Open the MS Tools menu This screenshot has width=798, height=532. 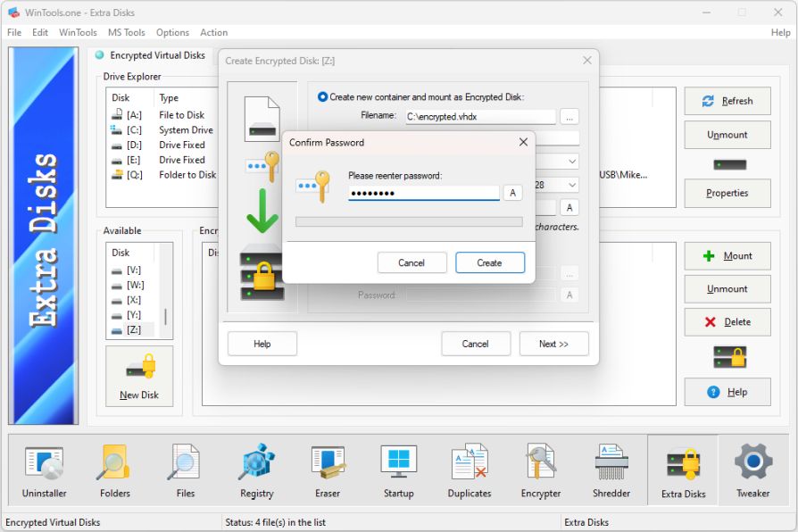(126, 33)
